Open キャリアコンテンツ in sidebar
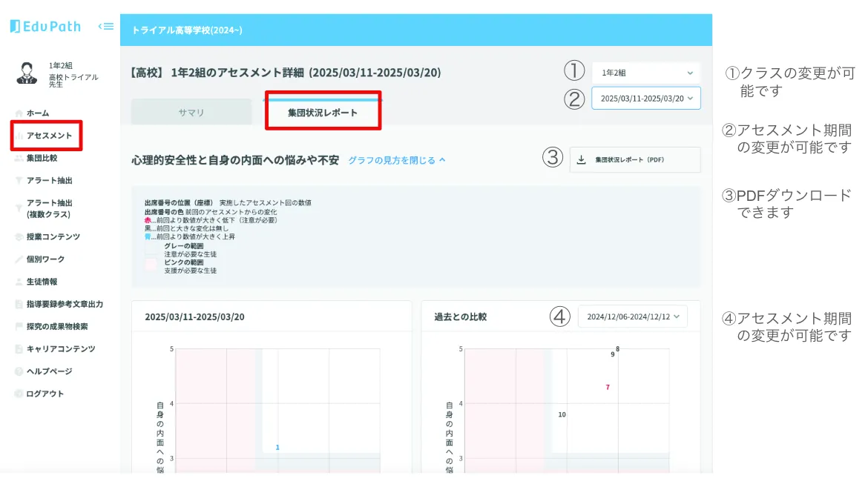This screenshot has height=487, width=868. click(61, 349)
